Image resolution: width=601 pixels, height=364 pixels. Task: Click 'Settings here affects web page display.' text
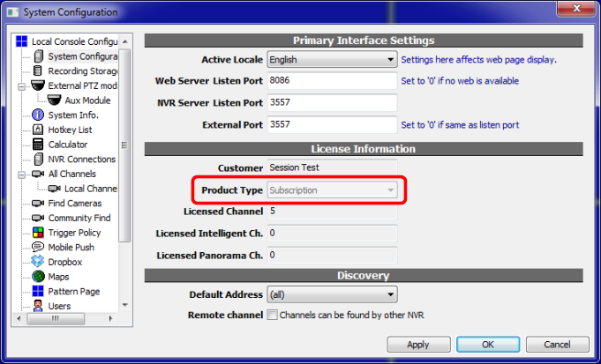[x=478, y=60]
